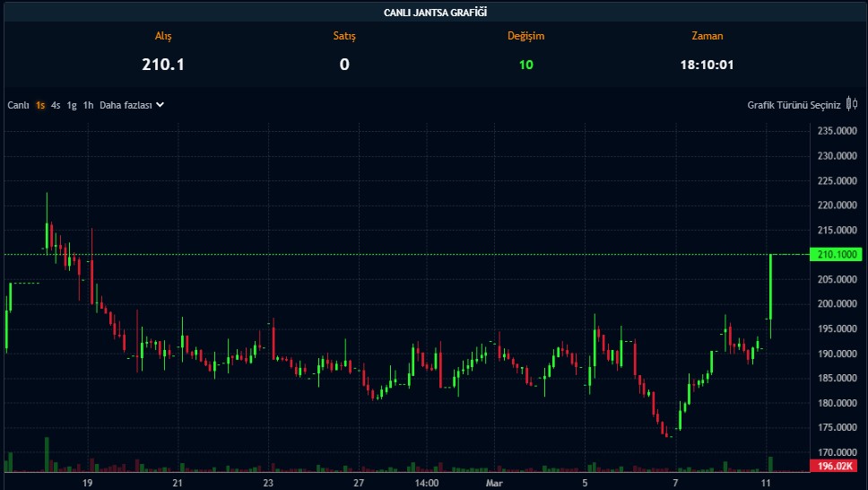Switch to the 4s time interval
The height and width of the screenshot is (490, 868).
[56, 105]
